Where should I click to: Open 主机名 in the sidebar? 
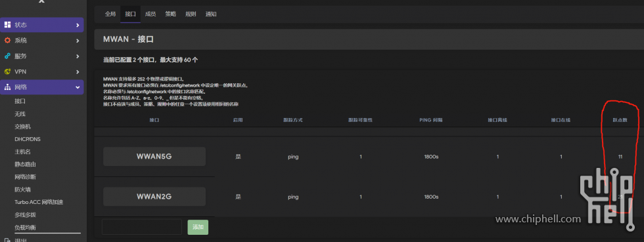click(x=22, y=151)
